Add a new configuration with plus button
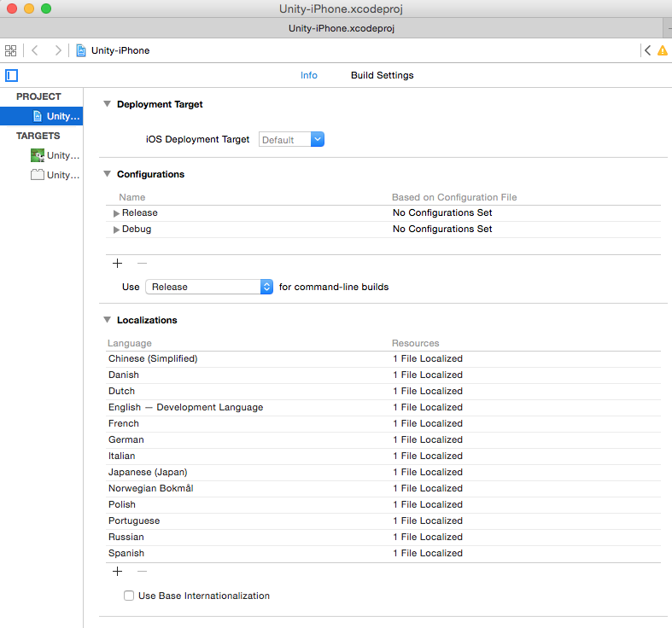Viewport: 672px width, 628px height. click(117, 263)
